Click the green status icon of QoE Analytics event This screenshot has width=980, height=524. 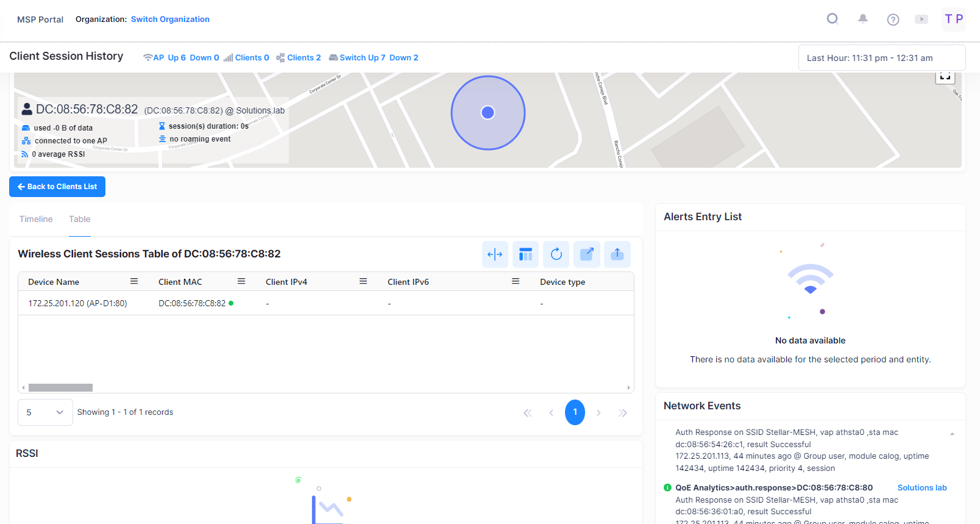(x=667, y=487)
